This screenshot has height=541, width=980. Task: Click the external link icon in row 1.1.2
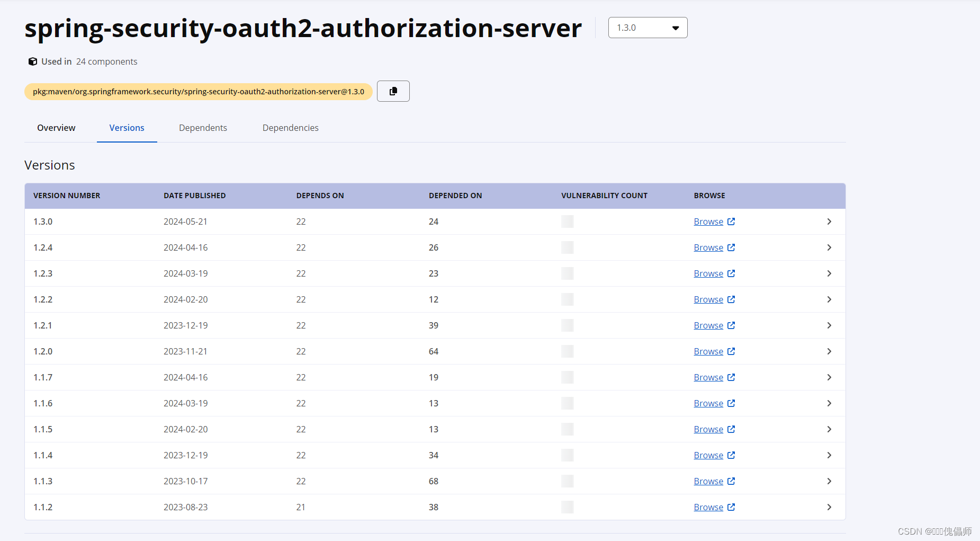click(x=731, y=507)
